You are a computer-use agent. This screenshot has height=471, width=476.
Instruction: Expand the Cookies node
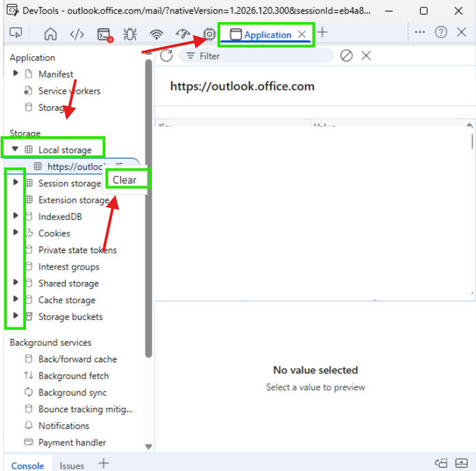16,232
